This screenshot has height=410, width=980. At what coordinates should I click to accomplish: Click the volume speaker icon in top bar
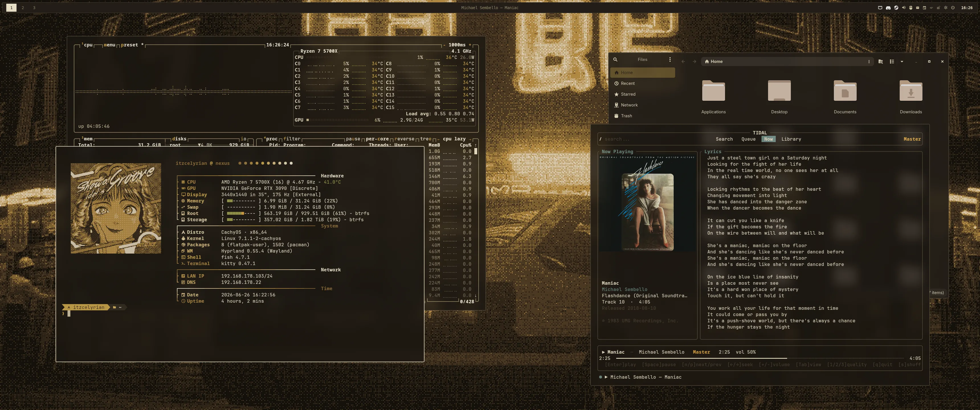click(904, 8)
